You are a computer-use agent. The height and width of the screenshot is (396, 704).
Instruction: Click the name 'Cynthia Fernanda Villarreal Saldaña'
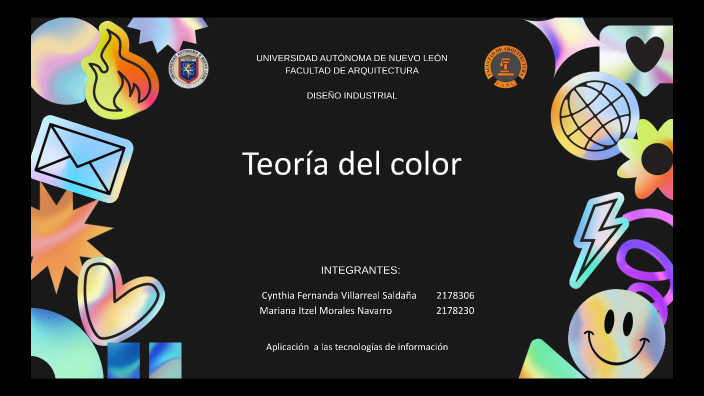point(339,295)
